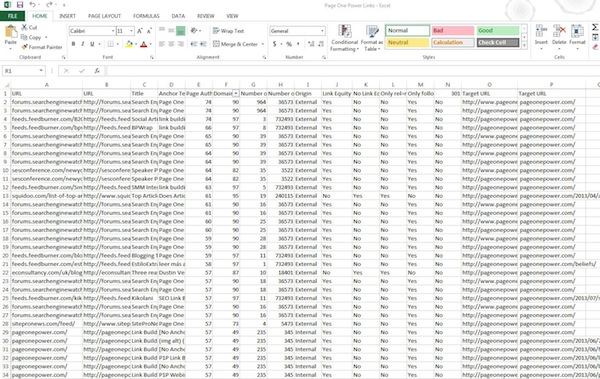Switch to the REVIEW tab
Image resolution: width=600 pixels, height=379 pixels.
205,16
